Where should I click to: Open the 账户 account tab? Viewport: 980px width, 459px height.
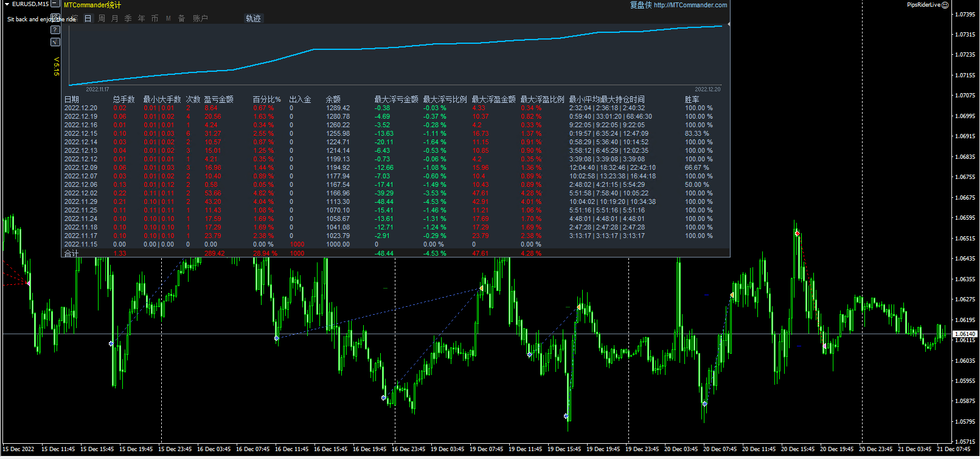(200, 19)
